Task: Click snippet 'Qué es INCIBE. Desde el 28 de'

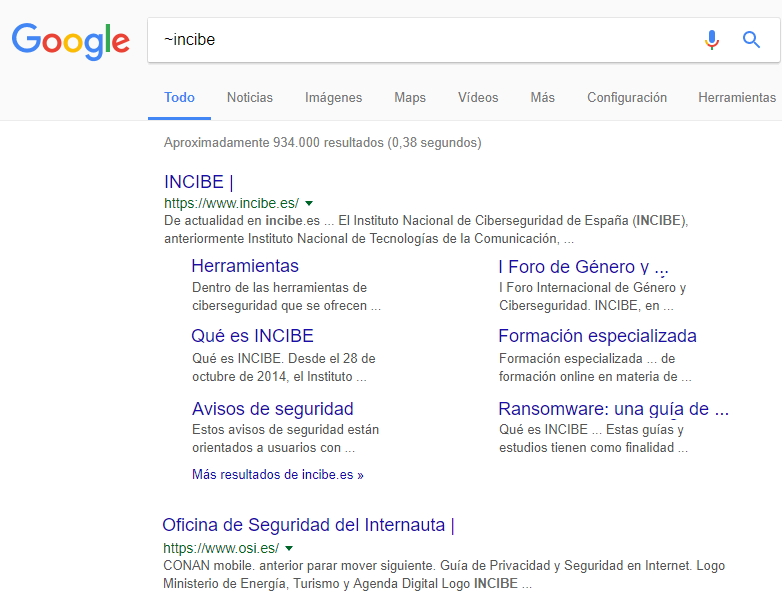Action: 284,359
